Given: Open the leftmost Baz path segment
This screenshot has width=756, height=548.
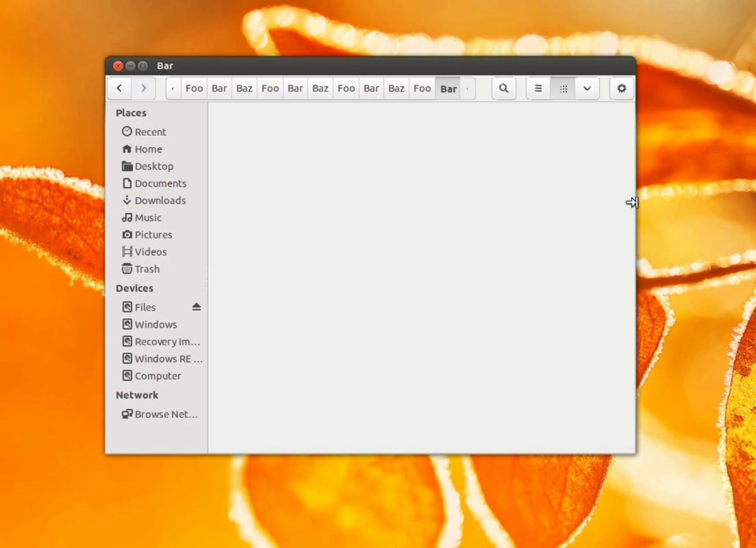Looking at the screenshot, I should click(x=244, y=88).
